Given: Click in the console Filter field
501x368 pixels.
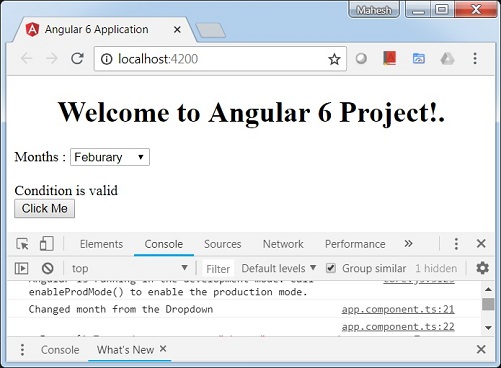Looking at the screenshot, I should click(218, 269).
